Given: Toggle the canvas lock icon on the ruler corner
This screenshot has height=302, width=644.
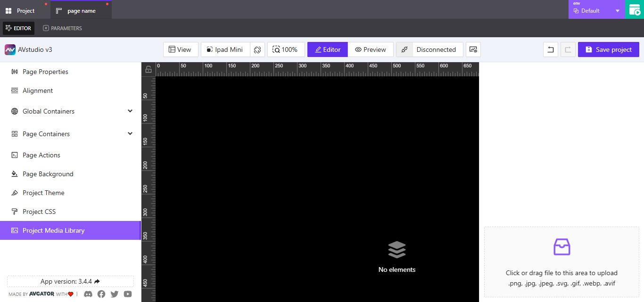Looking at the screenshot, I should pyautogui.click(x=148, y=69).
